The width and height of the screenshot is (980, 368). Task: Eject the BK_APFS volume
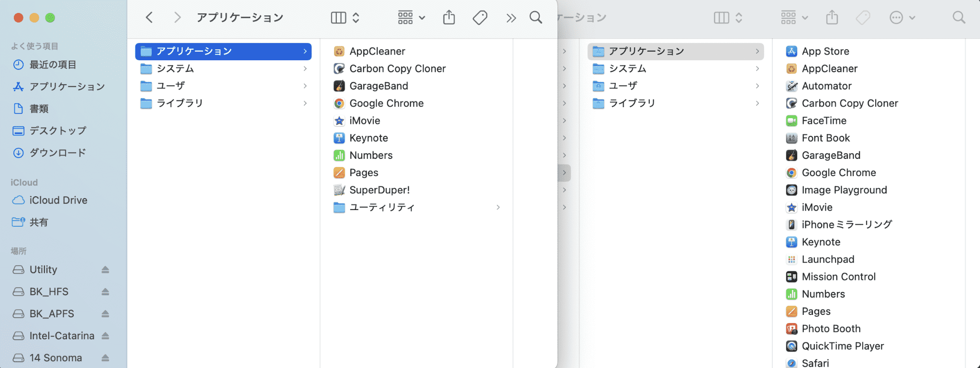coord(105,314)
